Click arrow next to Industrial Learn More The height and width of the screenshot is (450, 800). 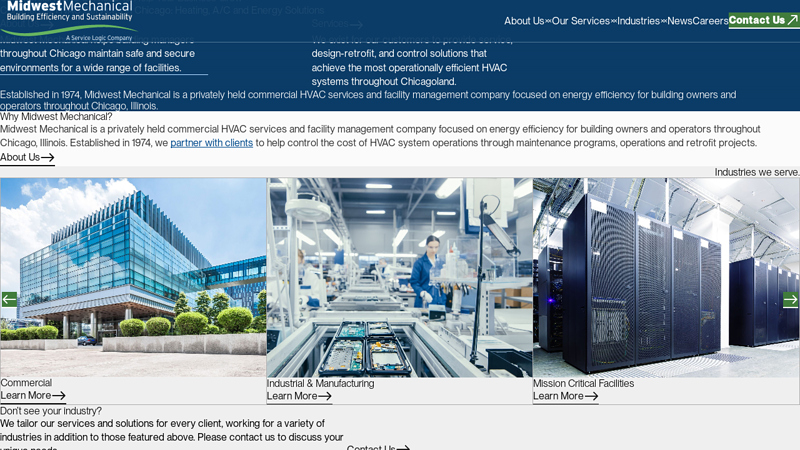coord(325,396)
